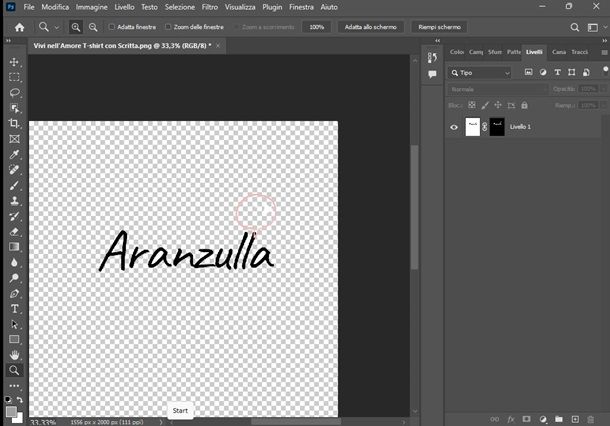610x426 pixels.
Task: Click the background color swatch
Action: point(19,419)
